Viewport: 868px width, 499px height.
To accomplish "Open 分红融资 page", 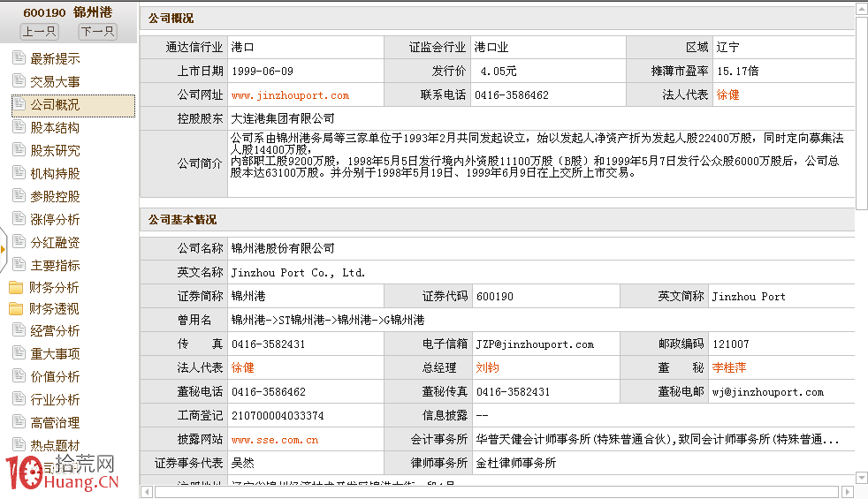I will point(55,242).
